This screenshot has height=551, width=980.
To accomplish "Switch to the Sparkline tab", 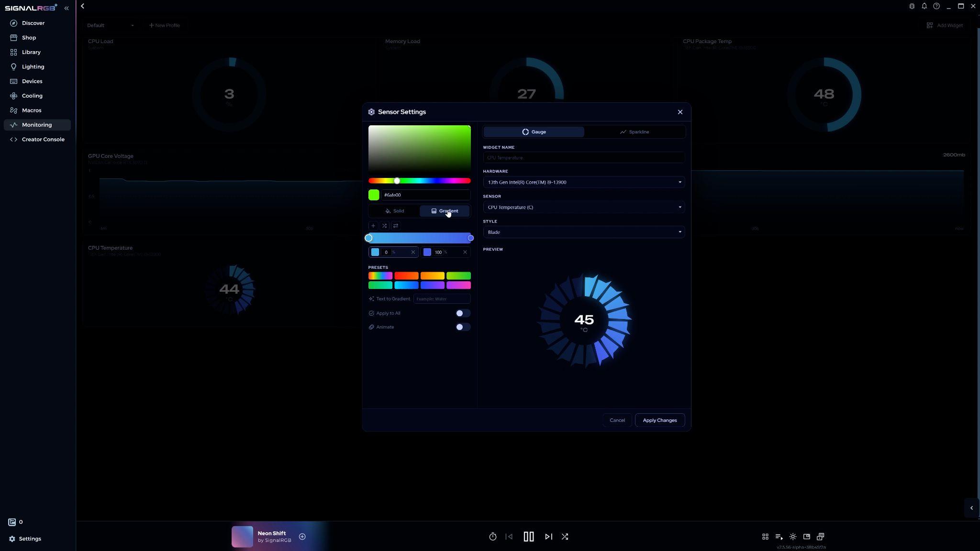I will click(635, 132).
